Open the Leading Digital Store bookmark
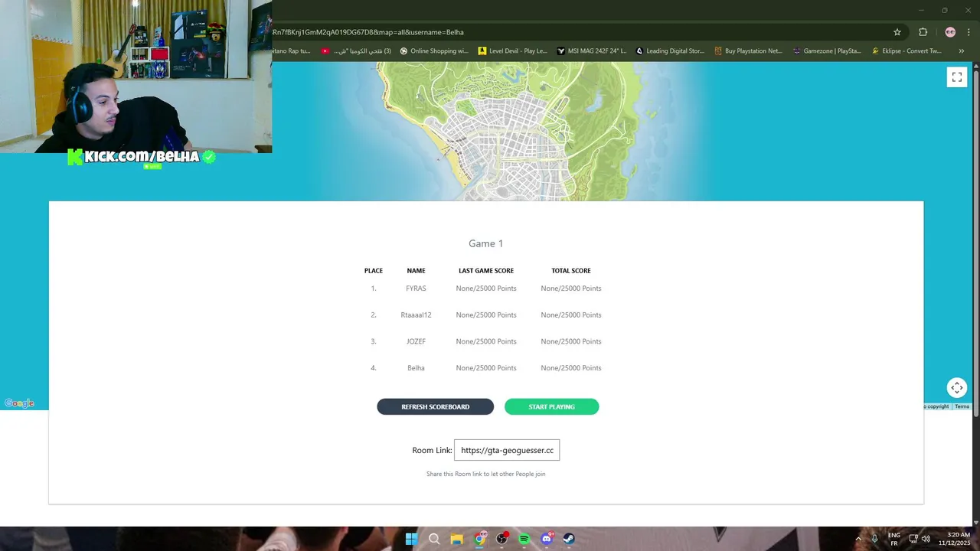Viewport: 980px width, 551px height. (x=670, y=51)
